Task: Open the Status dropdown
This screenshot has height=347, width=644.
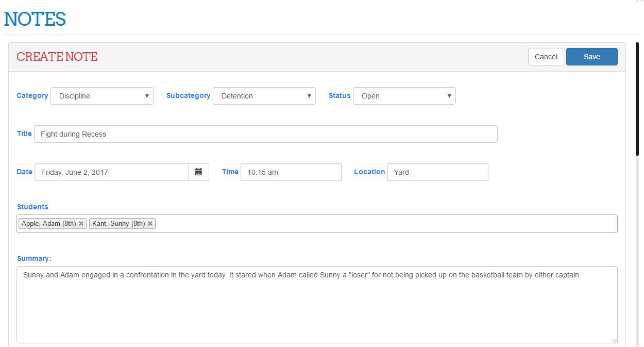Action: [404, 96]
